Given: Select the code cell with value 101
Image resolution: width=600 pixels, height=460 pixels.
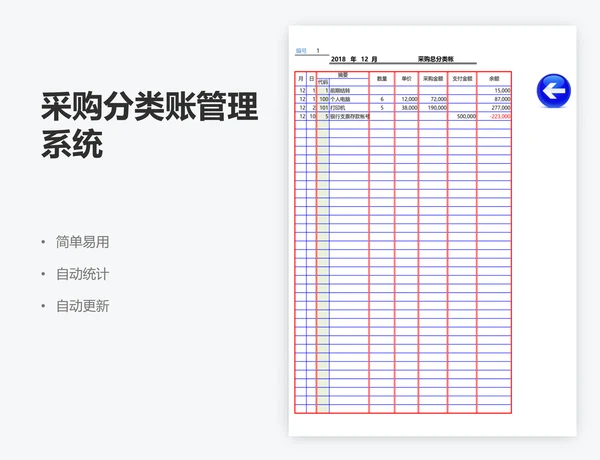Looking at the screenshot, I should pos(323,108).
